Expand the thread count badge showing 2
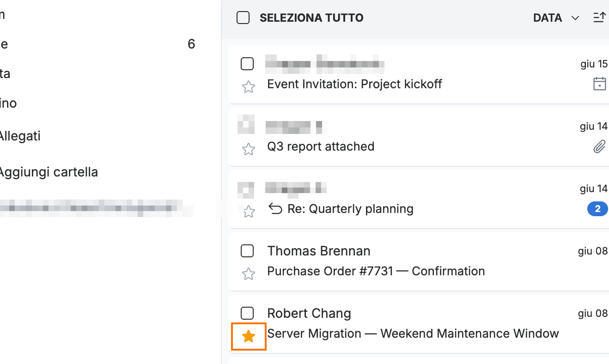 point(597,209)
